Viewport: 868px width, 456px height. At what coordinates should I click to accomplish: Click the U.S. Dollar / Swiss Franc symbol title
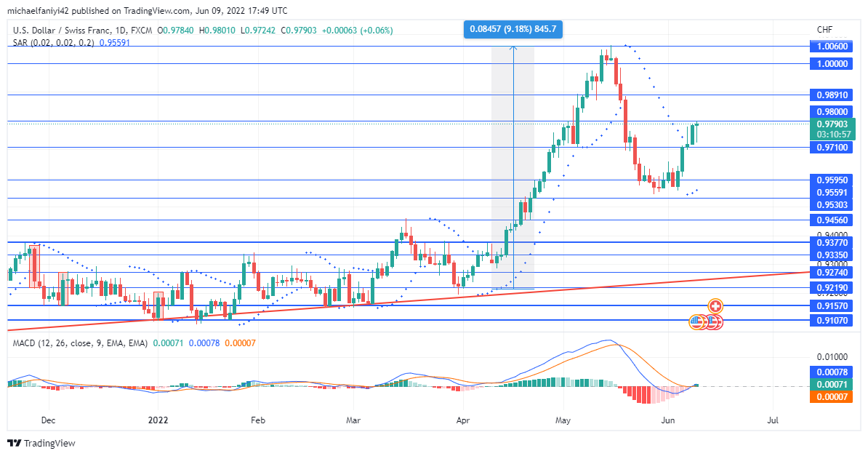(63, 31)
